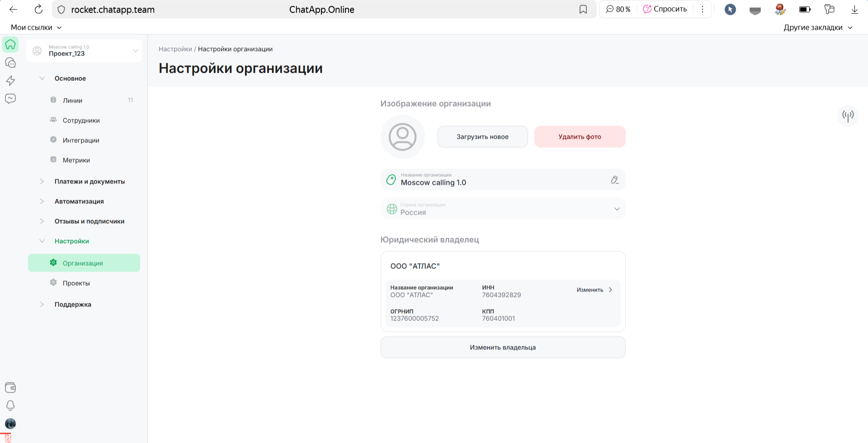Click Изменить link in legal owner card
This screenshot has height=443, width=868.
click(x=594, y=290)
